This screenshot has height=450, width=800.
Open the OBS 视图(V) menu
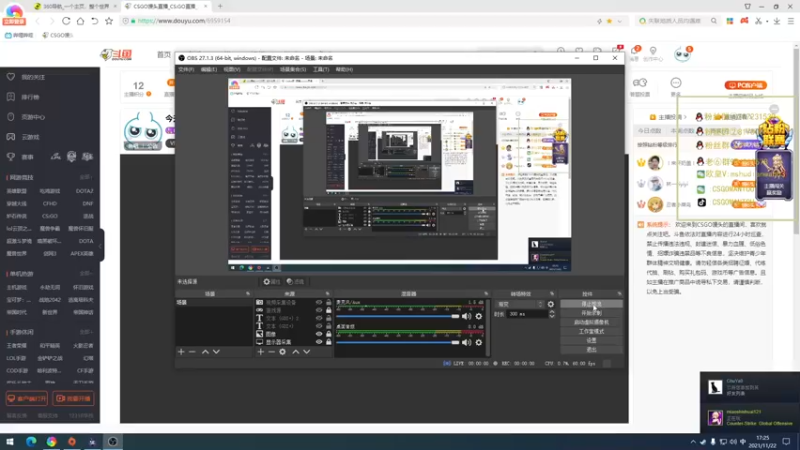(x=232, y=69)
